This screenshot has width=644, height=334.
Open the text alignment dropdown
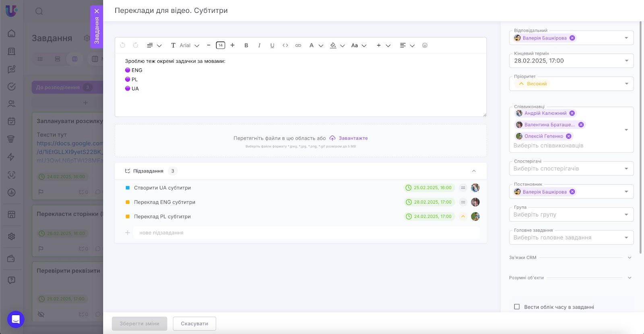pyautogui.click(x=407, y=45)
